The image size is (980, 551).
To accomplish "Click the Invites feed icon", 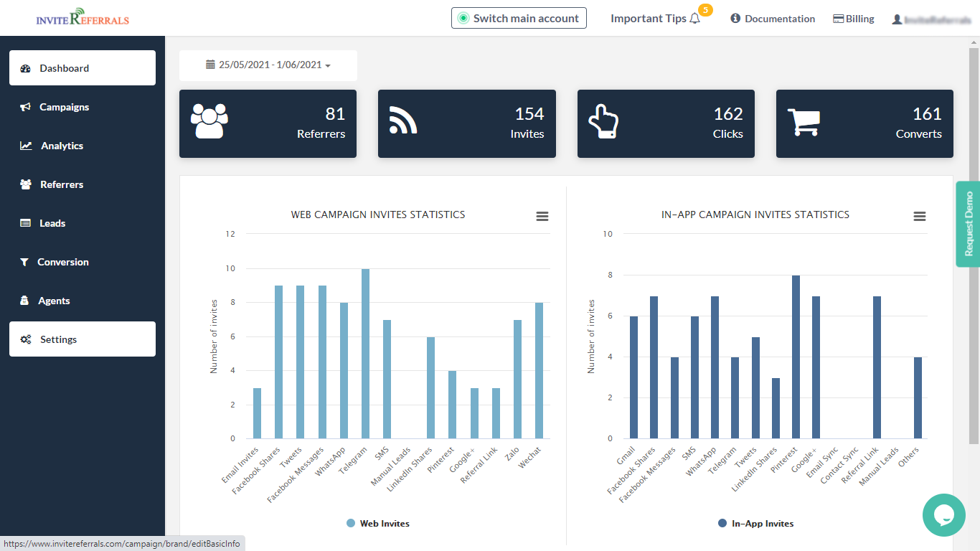I will click(403, 121).
